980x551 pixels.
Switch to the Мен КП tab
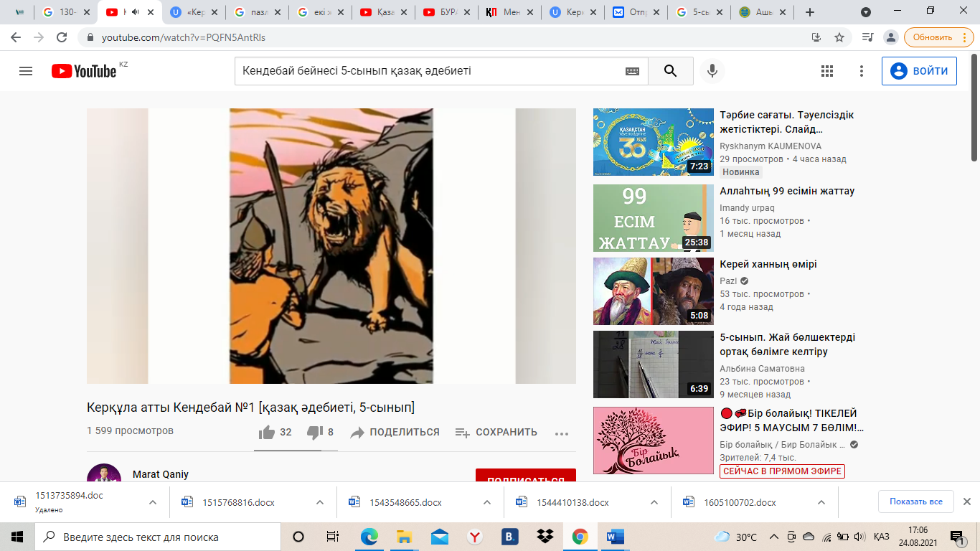[509, 12]
